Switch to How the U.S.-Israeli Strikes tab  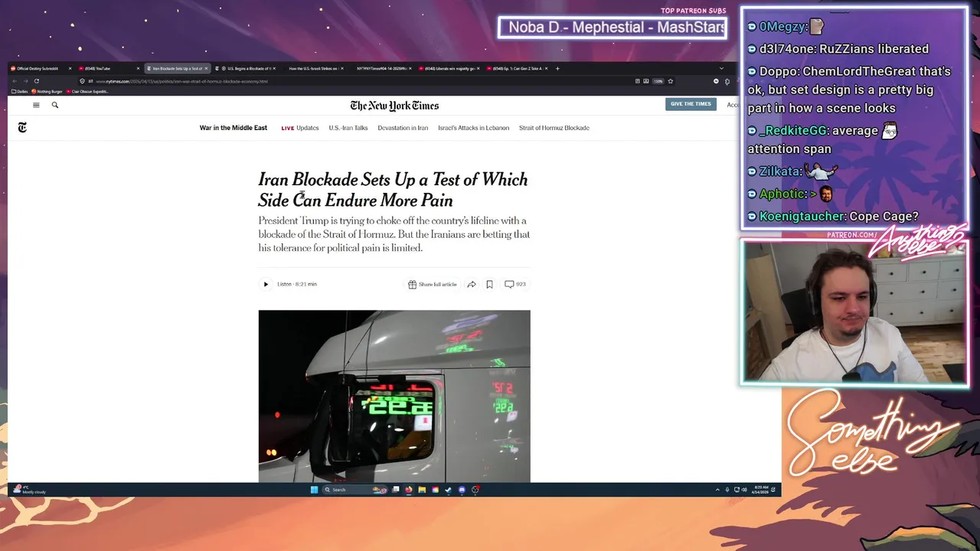(314, 69)
